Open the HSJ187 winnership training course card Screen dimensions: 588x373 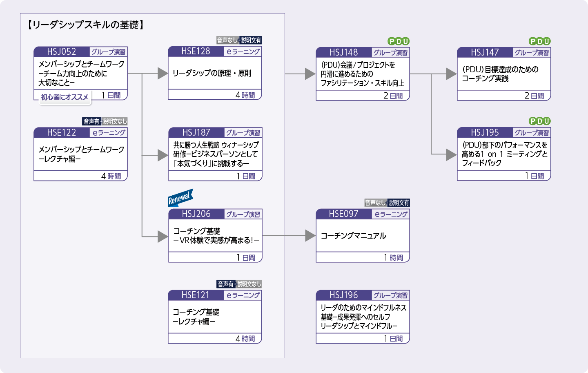215,154
